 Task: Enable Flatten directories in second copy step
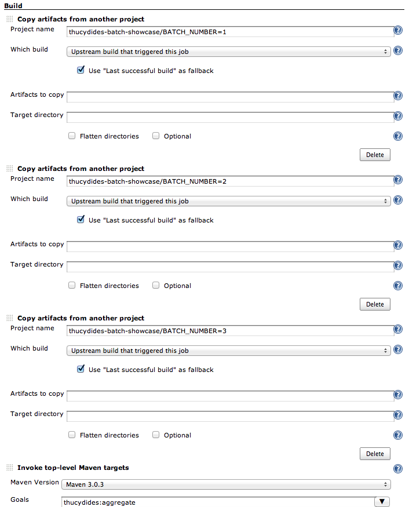(72, 285)
